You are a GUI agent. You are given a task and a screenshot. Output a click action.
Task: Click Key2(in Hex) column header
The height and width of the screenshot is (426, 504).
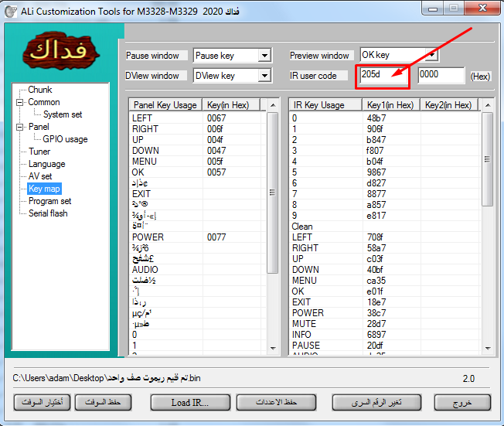[449, 105]
